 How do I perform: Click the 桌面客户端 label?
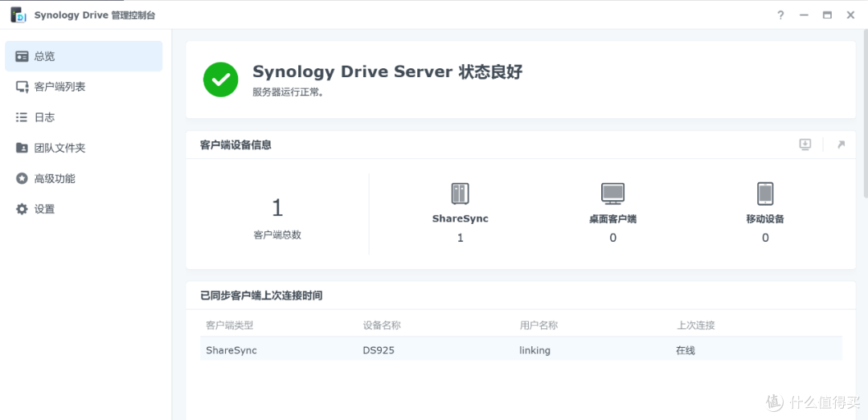pyautogui.click(x=612, y=219)
